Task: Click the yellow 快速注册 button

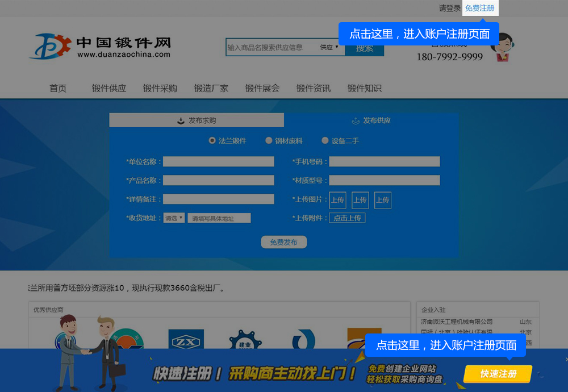Action: (x=498, y=374)
